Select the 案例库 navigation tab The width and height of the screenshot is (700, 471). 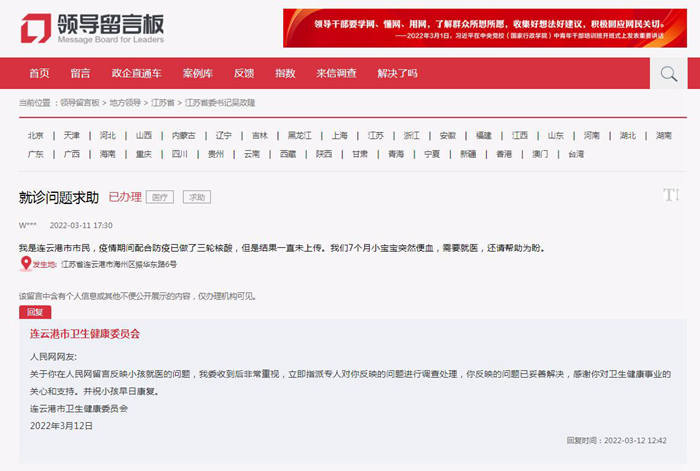(x=197, y=74)
